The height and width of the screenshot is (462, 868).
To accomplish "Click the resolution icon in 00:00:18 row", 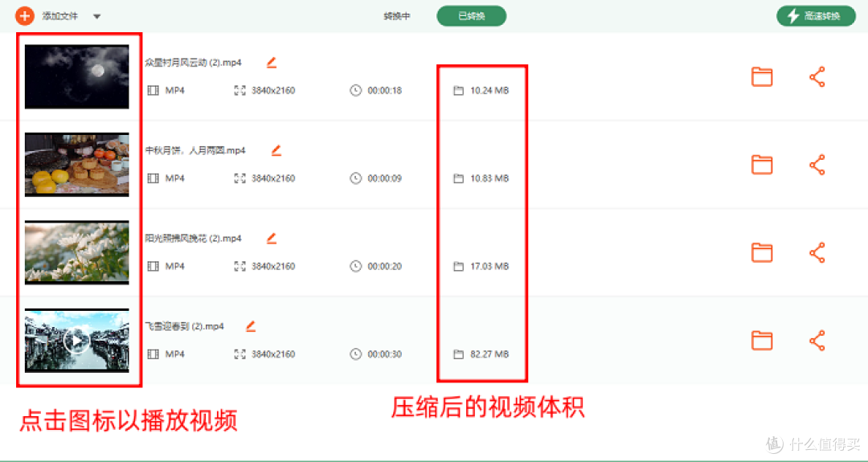I will pos(240,90).
